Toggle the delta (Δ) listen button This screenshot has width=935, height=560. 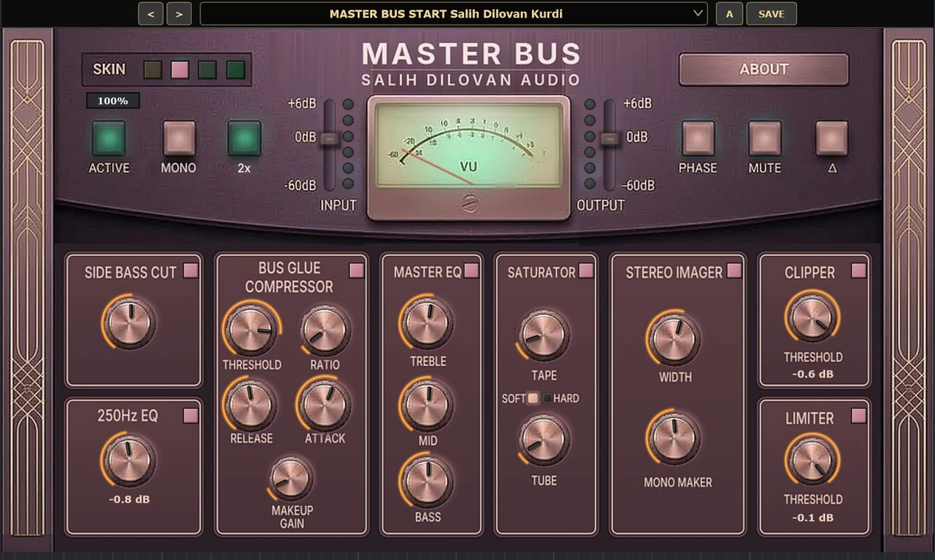pos(832,138)
